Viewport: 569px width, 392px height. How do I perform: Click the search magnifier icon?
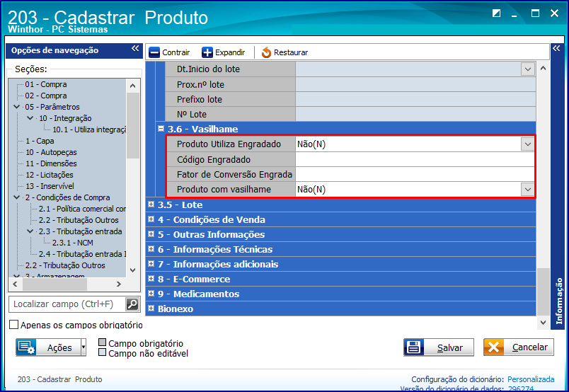[132, 304]
